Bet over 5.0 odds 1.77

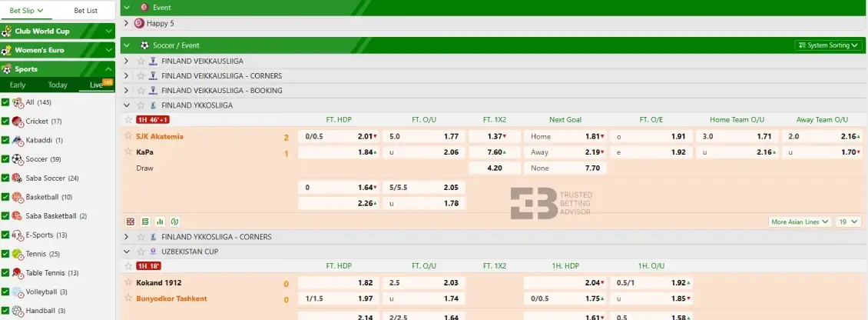424,136
